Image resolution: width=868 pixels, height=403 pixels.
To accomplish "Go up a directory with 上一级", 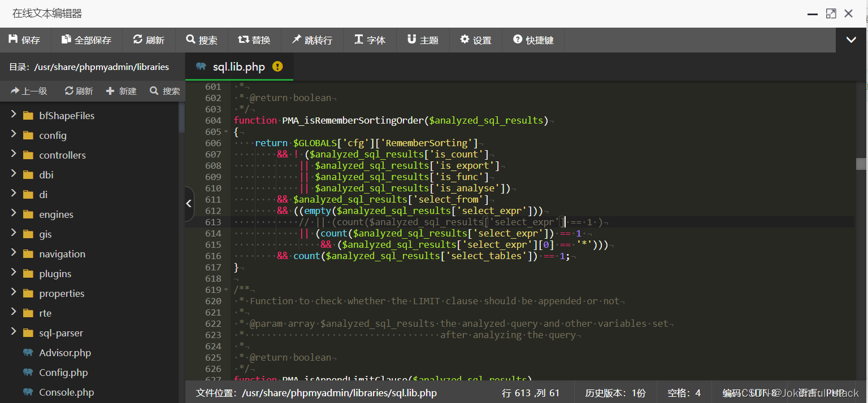I will pyautogui.click(x=29, y=90).
